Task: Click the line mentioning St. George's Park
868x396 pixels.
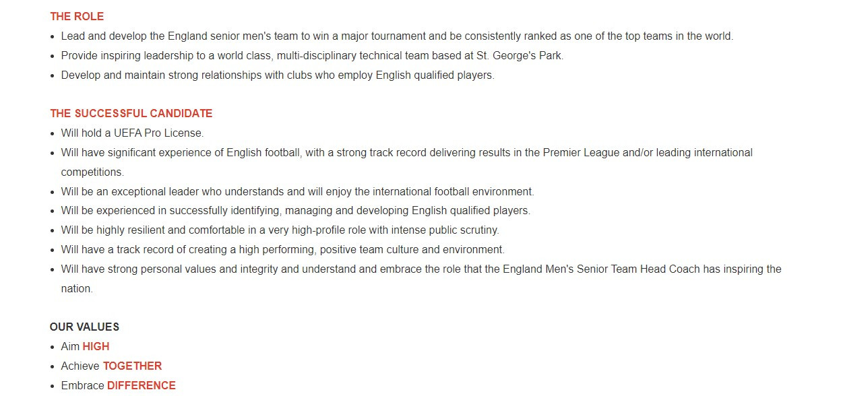Action: coord(312,55)
